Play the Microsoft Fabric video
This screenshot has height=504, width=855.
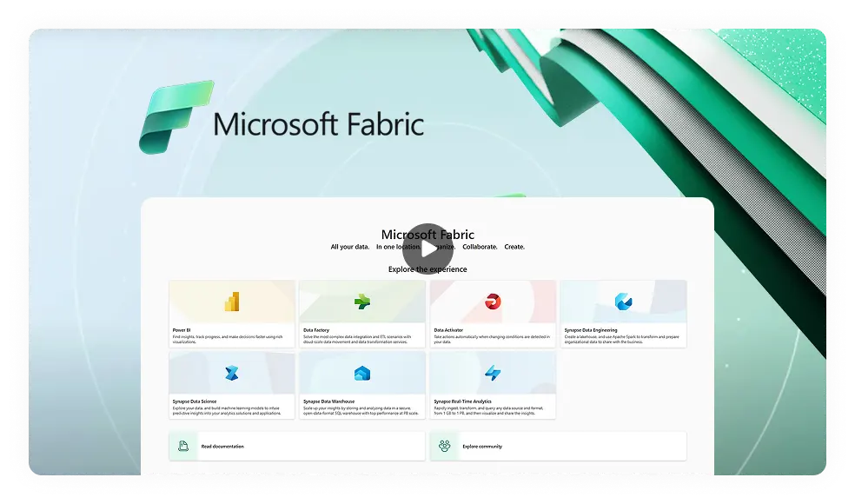[427, 249]
